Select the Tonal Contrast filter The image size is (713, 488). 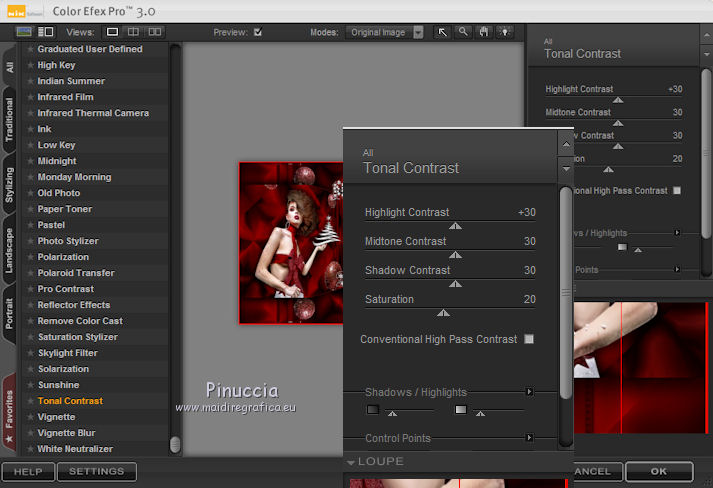click(70, 401)
